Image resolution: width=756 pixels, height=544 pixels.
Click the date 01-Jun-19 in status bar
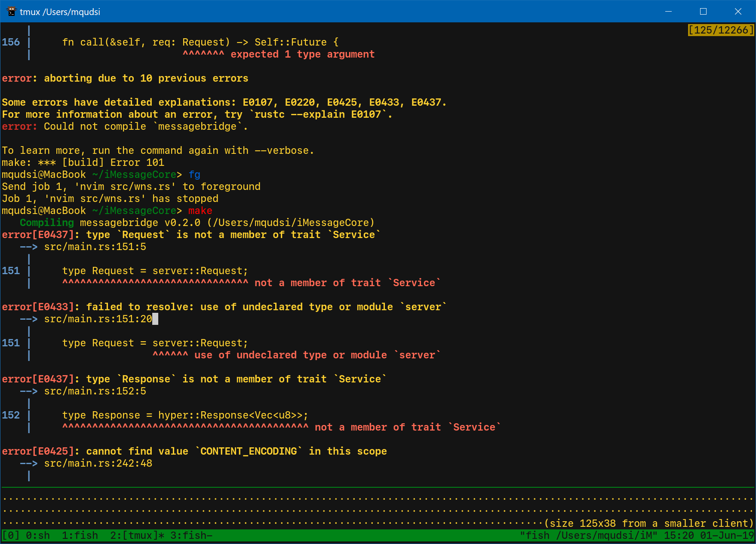point(727,535)
